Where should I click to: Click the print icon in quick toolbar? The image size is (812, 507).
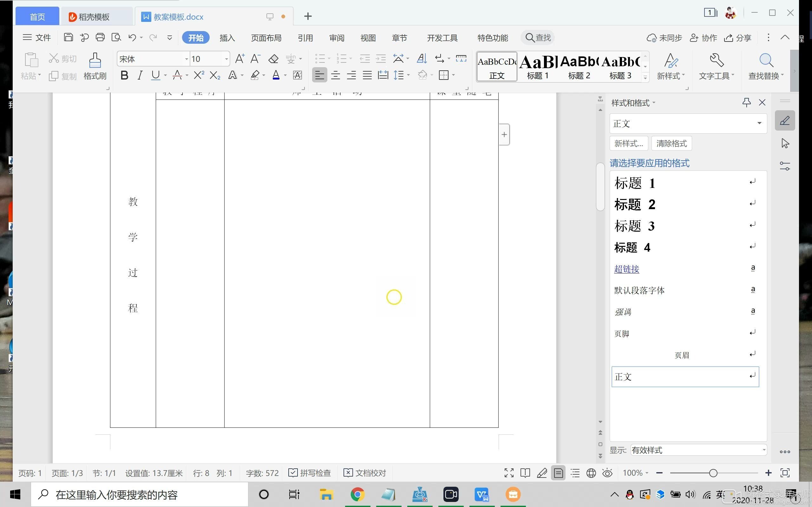(x=100, y=37)
